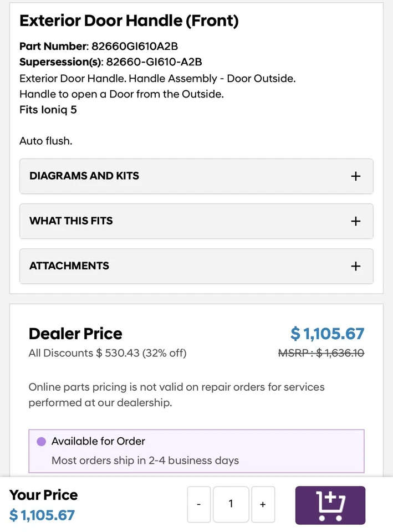Click the Available for Order banner

[196, 451]
